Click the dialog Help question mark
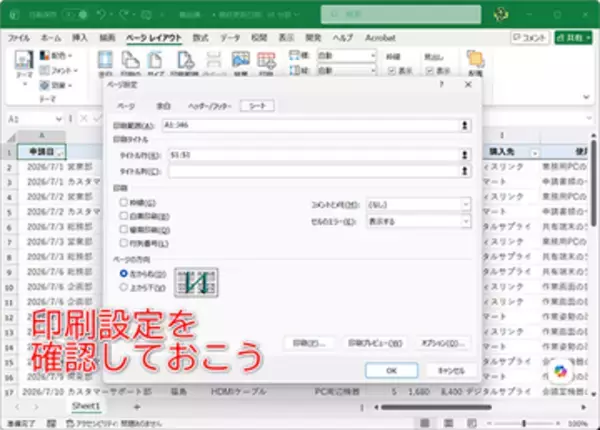The height and width of the screenshot is (430, 600). point(442,85)
